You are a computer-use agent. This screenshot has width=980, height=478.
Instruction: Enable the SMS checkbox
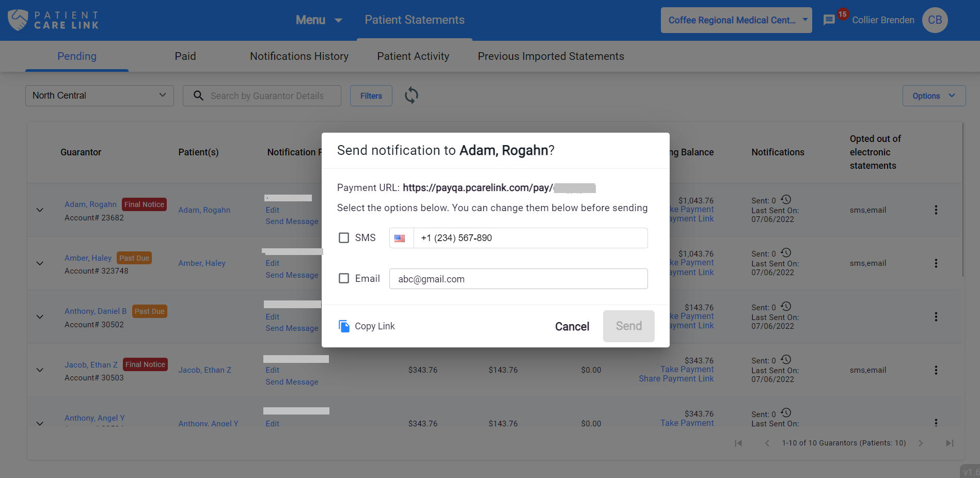(x=344, y=238)
